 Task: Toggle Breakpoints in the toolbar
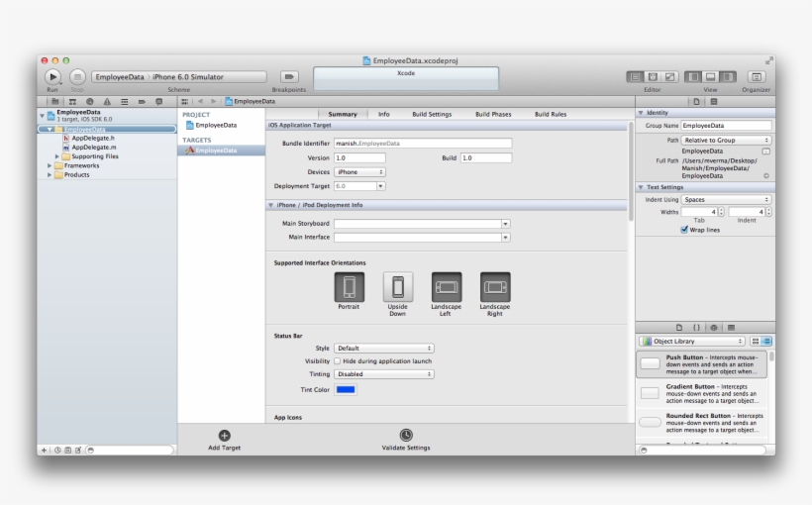[x=289, y=76]
